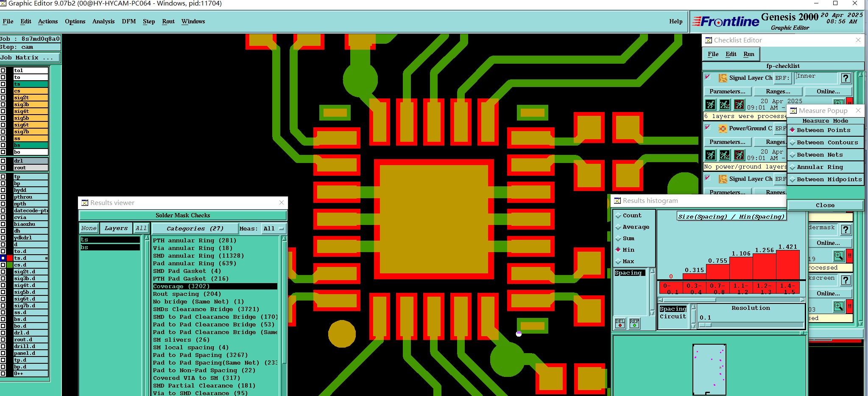Image resolution: width=868 pixels, height=396 pixels.
Task: Click up arrow of the upper Spacing list scrollbar
Action: [652, 271]
